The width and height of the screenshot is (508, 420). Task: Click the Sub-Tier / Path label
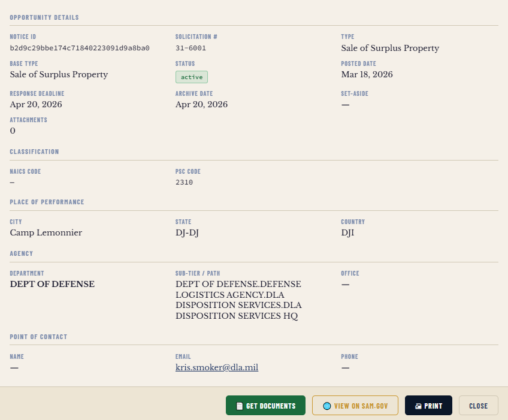198,274
